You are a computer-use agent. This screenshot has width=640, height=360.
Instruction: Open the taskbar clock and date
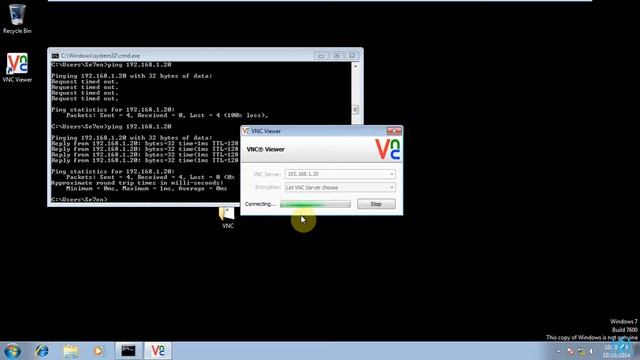click(x=616, y=351)
